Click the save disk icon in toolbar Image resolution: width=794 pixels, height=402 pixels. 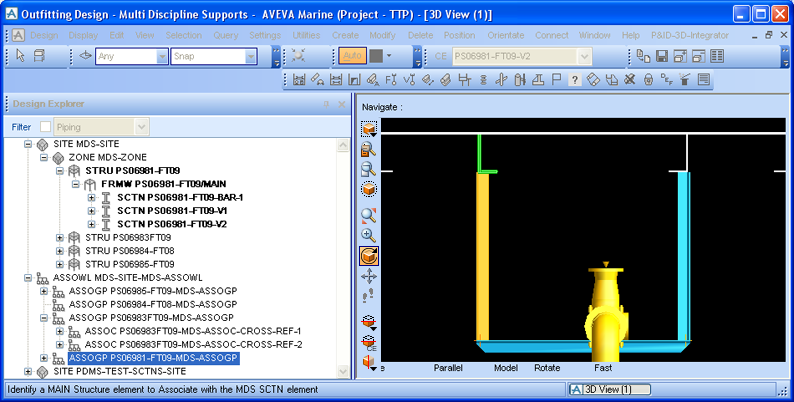(661, 57)
